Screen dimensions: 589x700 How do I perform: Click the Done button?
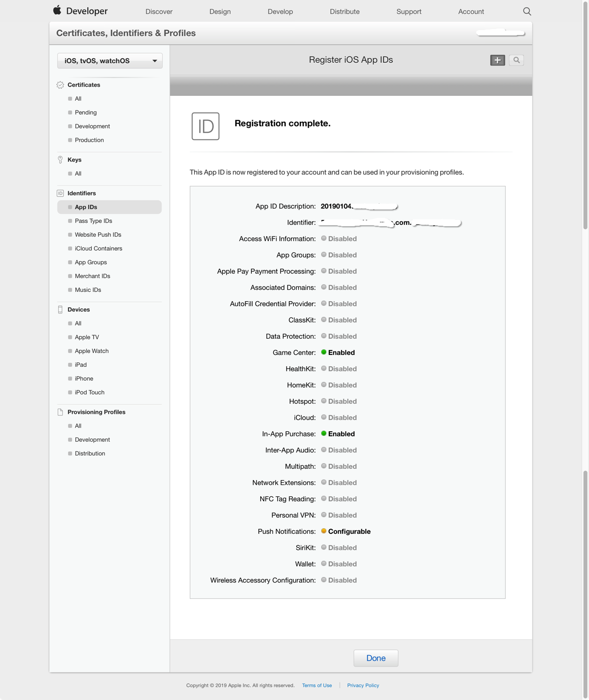(x=376, y=658)
